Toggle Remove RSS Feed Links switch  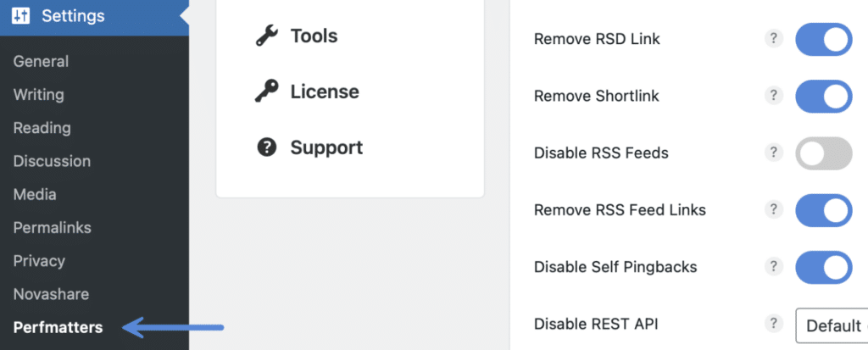823,210
